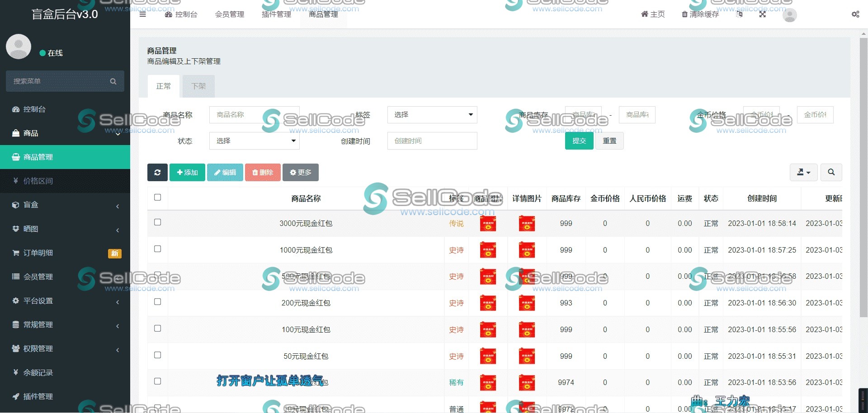Viewport: 868px width, 413px height.
Task: Open the export options in the table toolbar
Action: tap(803, 172)
